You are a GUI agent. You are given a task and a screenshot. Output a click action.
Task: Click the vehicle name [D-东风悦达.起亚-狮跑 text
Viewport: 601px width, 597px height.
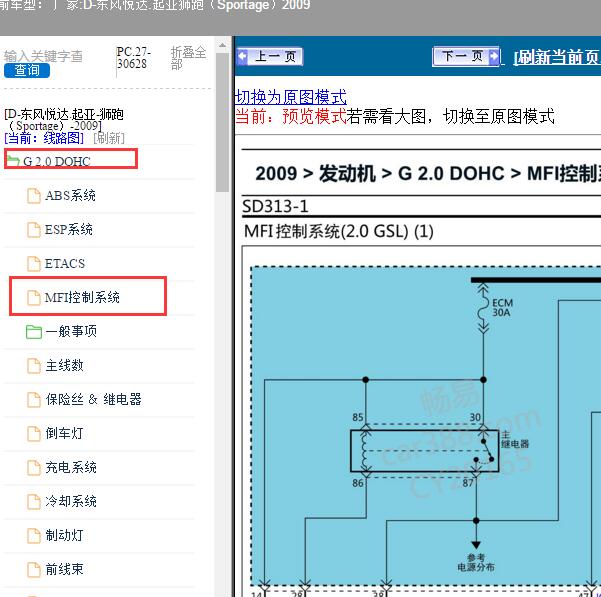point(64,114)
